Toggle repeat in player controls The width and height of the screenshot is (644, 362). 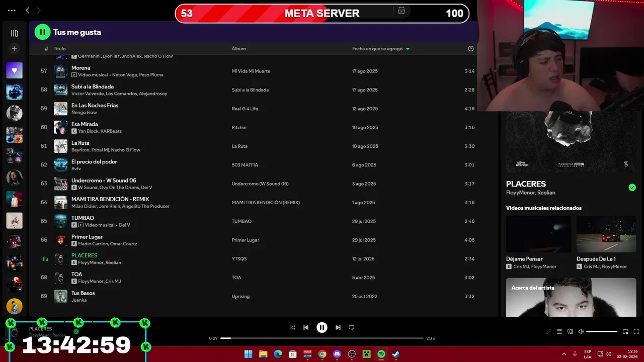coord(352,327)
